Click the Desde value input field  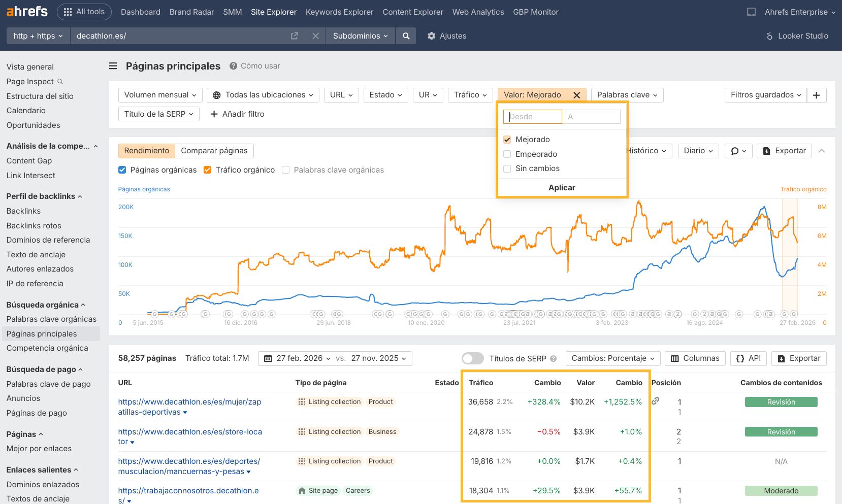[x=532, y=117]
